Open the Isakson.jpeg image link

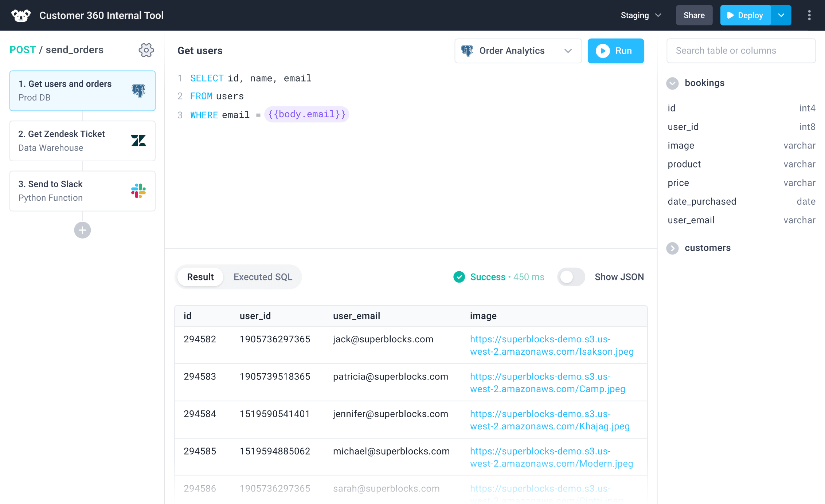[x=551, y=346]
